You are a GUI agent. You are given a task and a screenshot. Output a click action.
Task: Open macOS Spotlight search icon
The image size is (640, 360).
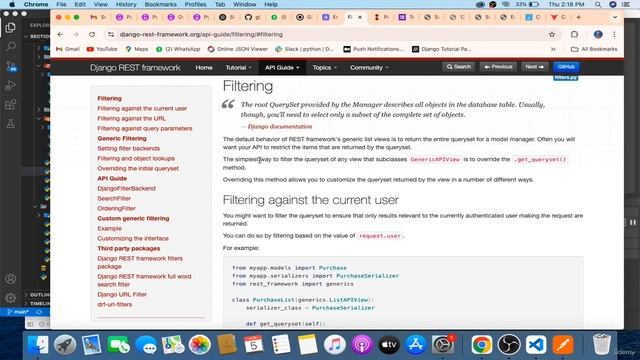point(598,4)
